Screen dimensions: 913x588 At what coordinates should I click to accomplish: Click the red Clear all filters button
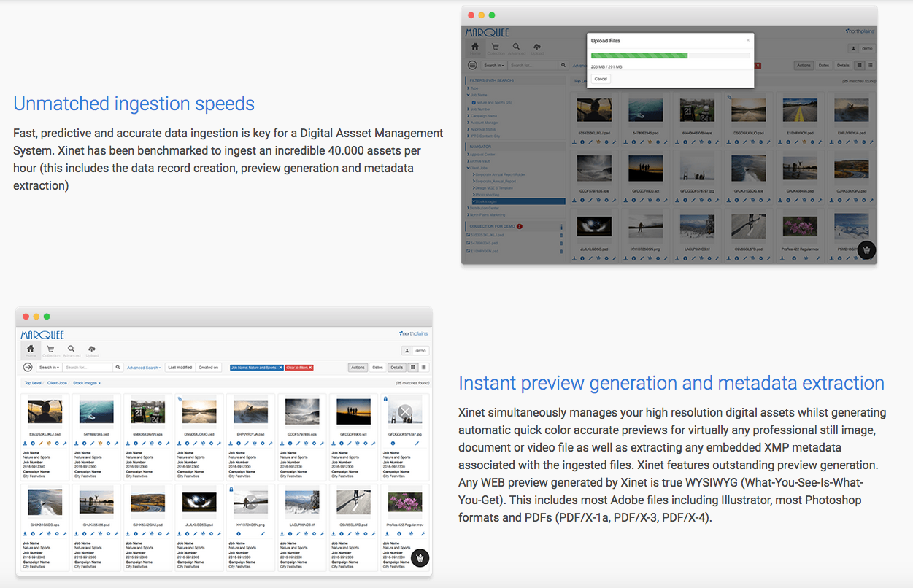[x=298, y=368]
